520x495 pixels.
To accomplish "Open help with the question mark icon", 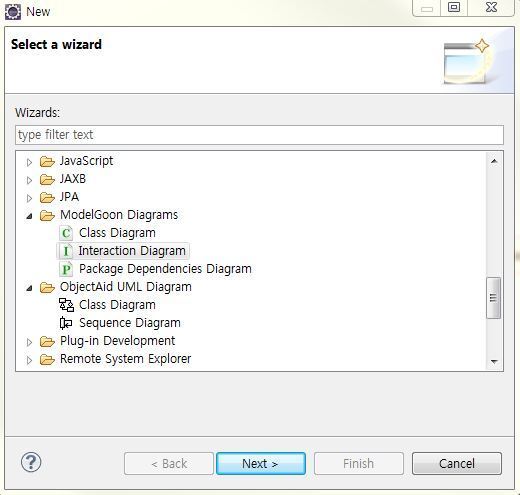I will (x=31, y=462).
